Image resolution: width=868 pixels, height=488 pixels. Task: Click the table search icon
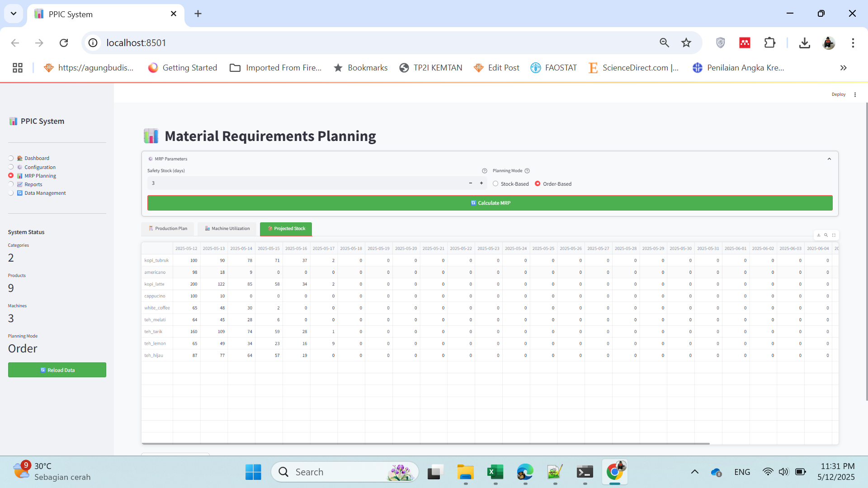(826, 235)
